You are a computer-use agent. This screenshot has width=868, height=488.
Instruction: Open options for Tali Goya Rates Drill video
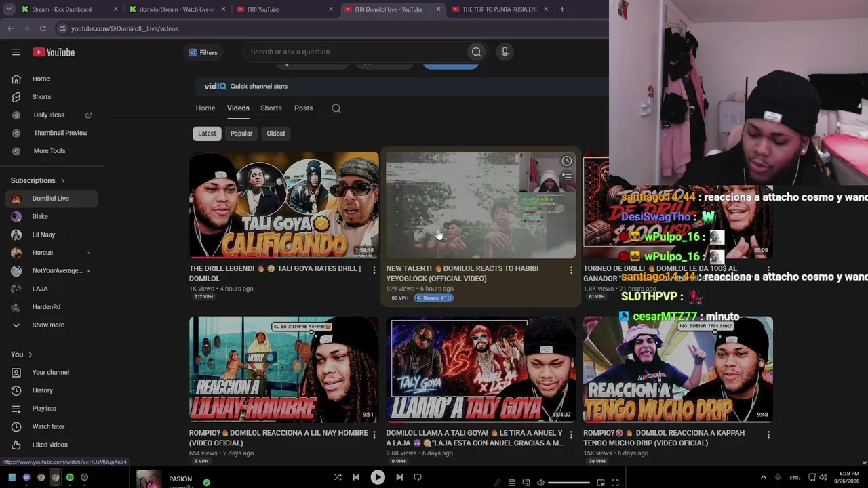(x=374, y=270)
